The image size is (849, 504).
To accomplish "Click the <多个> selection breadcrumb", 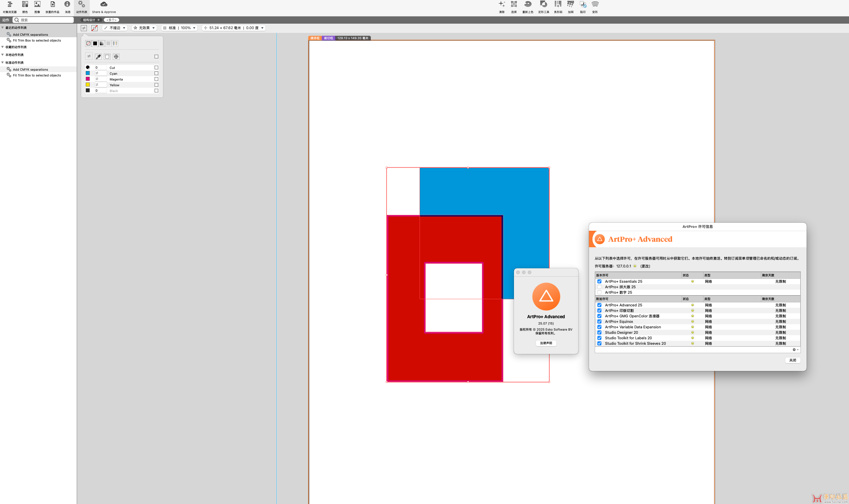I will (x=111, y=20).
